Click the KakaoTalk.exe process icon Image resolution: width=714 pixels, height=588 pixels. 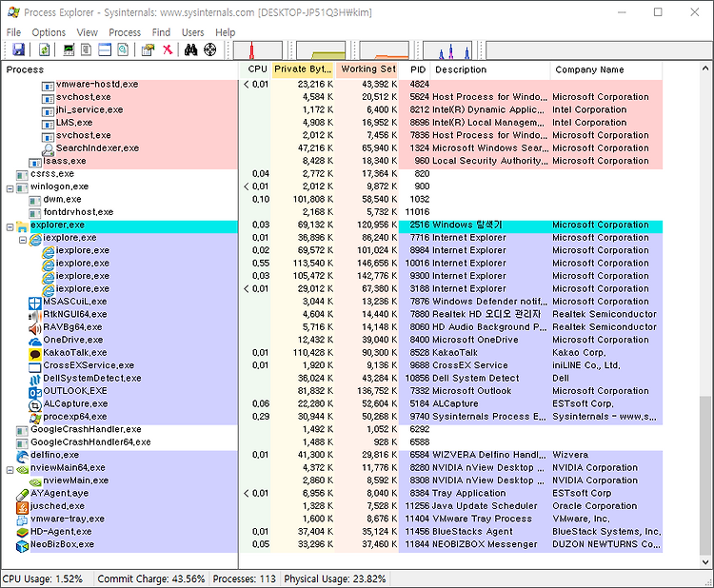(35, 354)
